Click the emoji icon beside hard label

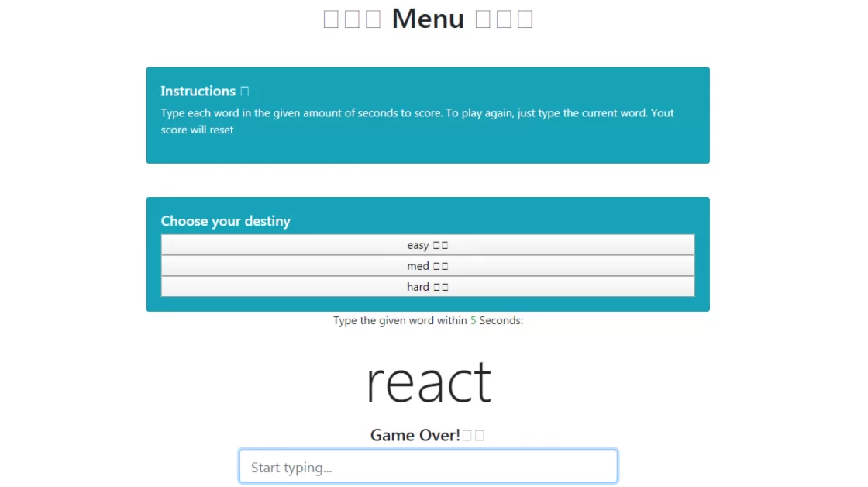[x=441, y=288]
